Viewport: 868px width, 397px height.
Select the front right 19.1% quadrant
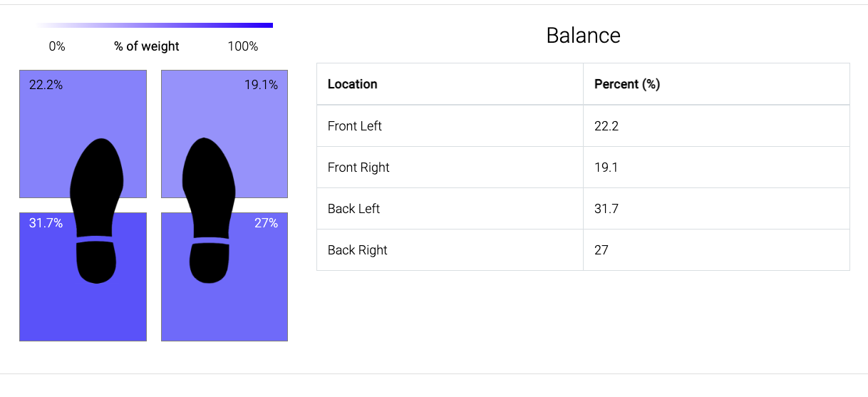point(224,134)
